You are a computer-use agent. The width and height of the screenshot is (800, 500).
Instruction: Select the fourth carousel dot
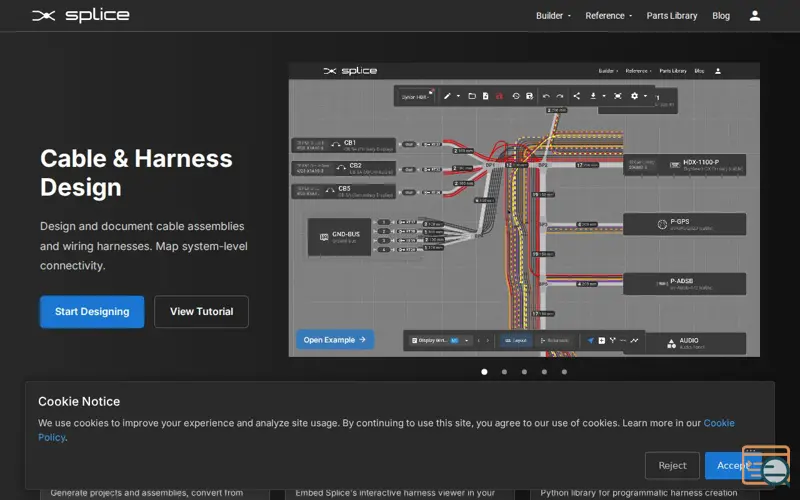point(544,372)
